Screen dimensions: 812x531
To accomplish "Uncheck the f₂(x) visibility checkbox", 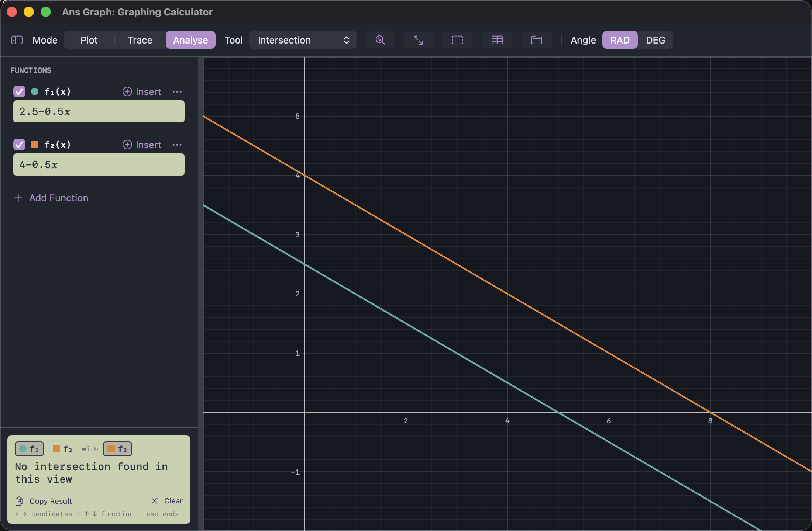I will [x=19, y=145].
